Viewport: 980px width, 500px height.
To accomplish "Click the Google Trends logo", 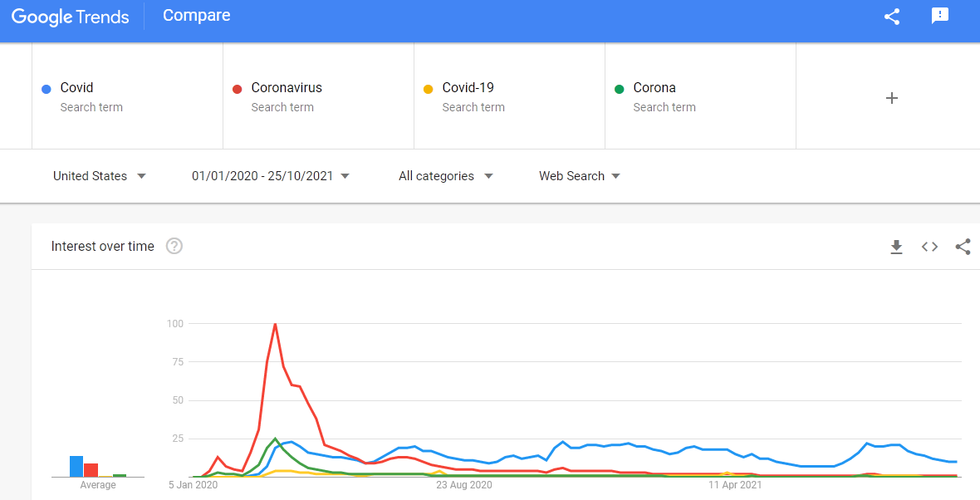I will point(71,17).
